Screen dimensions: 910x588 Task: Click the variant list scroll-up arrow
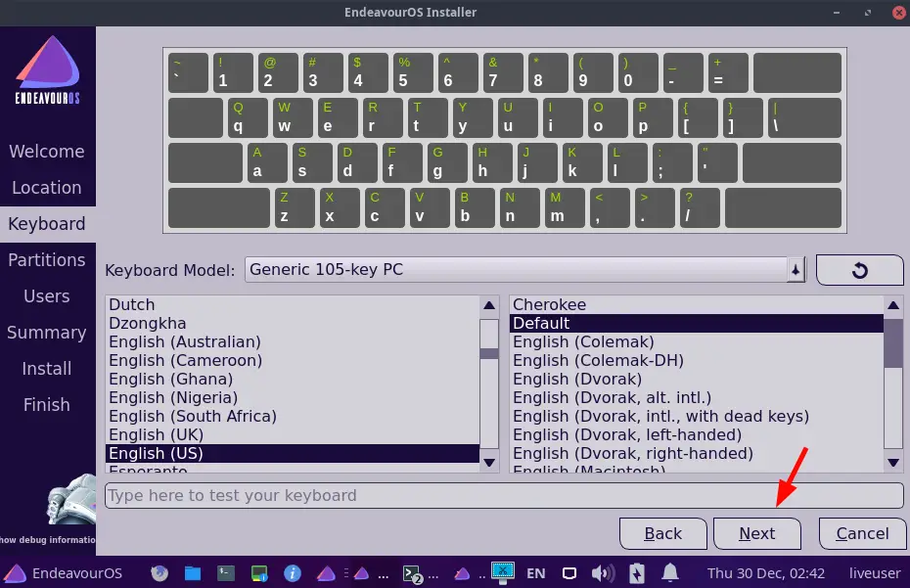pos(893,305)
